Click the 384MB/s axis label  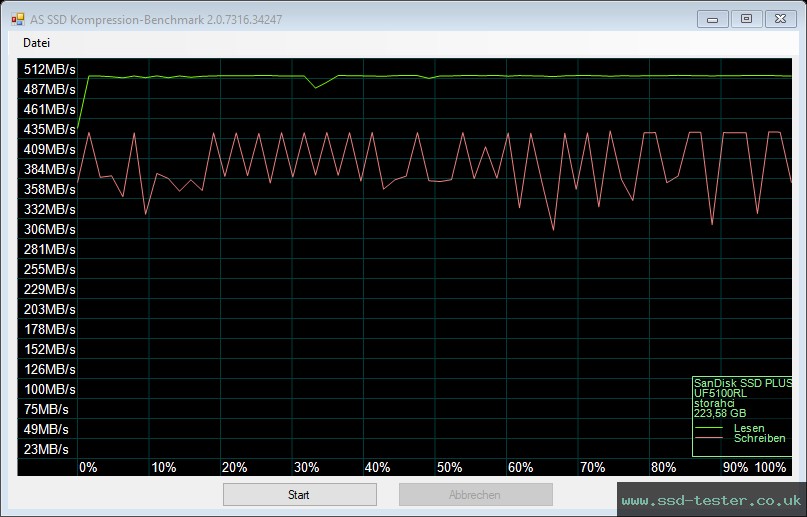pos(50,170)
